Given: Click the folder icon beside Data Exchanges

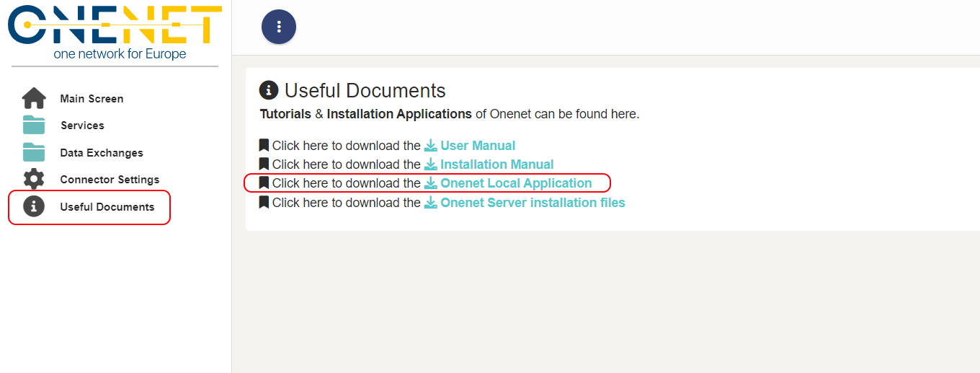Looking at the screenshot, I should (x=34, y=152).
